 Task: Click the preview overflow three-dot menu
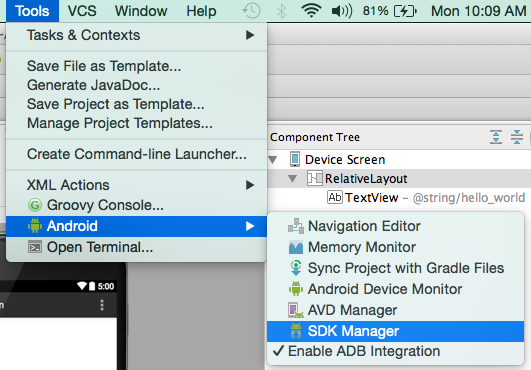click(x=102, y=305)
